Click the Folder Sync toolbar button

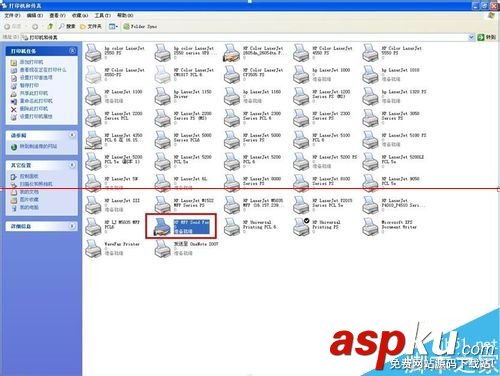140,26
